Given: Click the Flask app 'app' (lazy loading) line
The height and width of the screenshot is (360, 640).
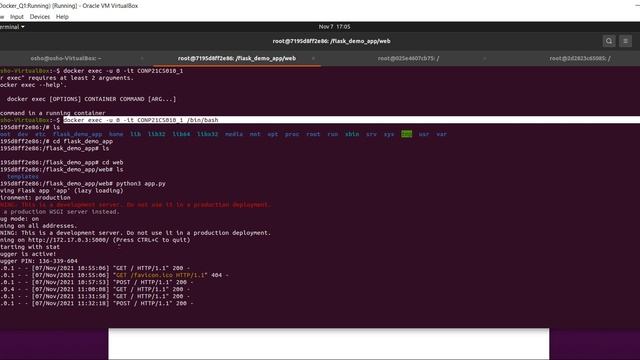Looking at the screenshot, I should (62, 191).
